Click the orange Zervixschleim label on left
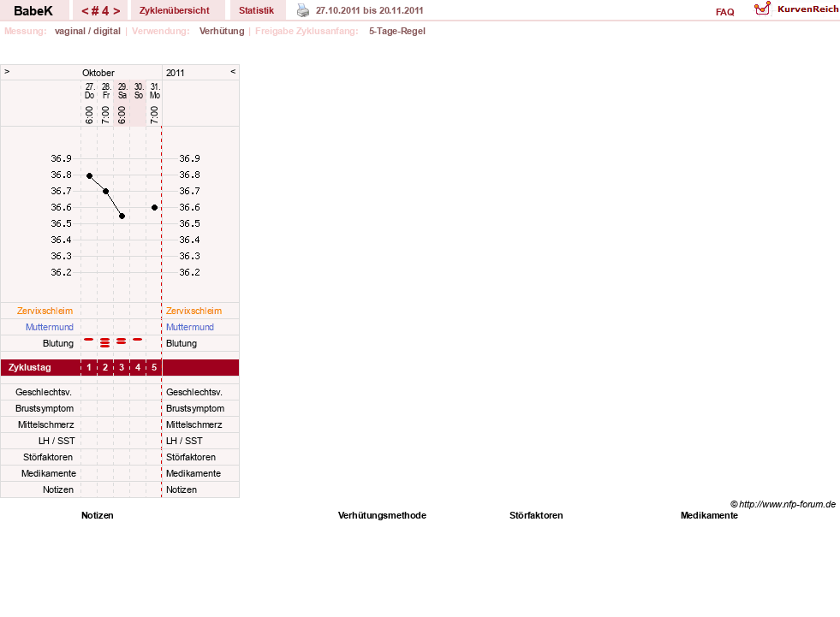 click(45, 311)
